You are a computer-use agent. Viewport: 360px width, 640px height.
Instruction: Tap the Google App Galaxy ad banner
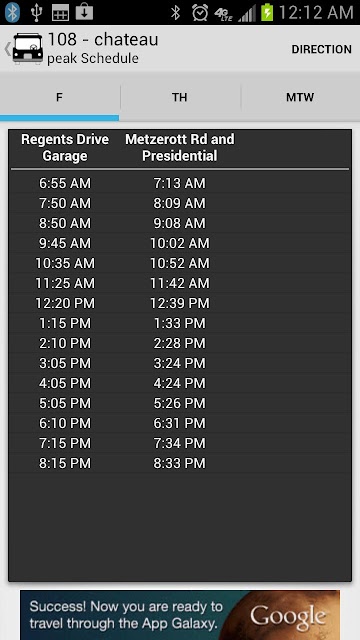pyautogui.click(x=180, y=615)
